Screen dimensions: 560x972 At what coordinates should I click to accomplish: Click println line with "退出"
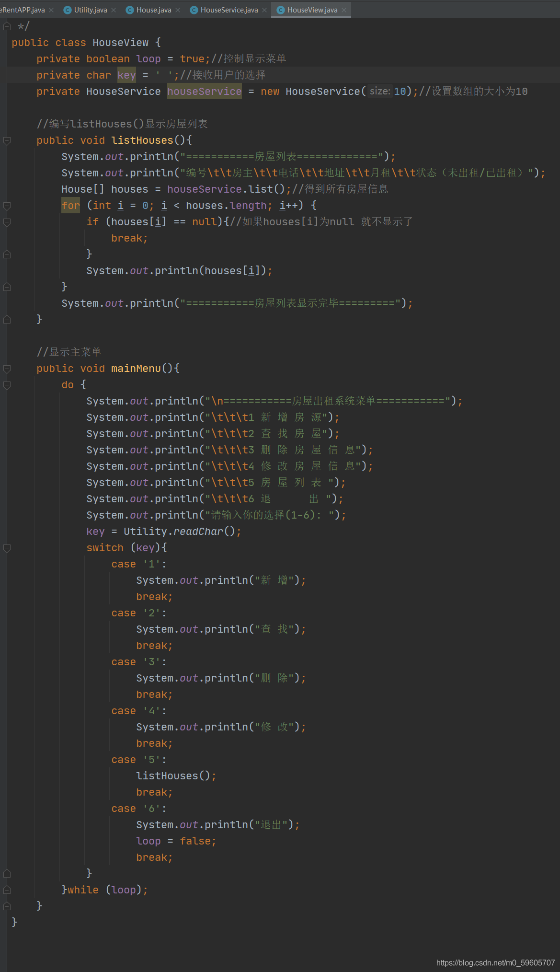(x=218, y=824)
